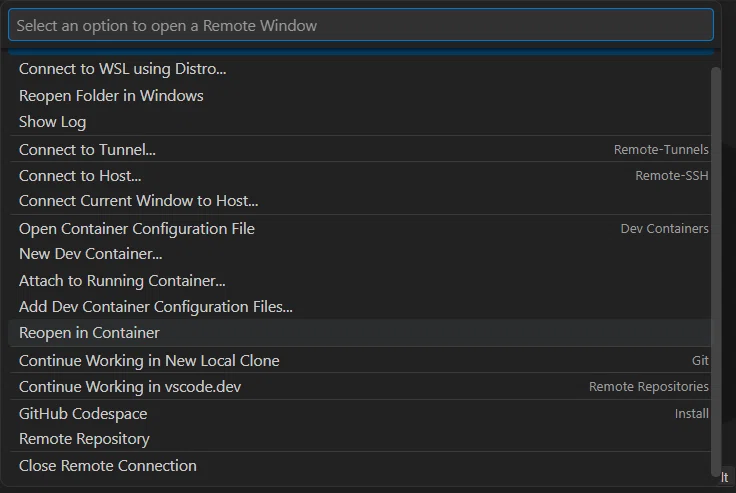Select Connect Current Window to Host...
The image size is (736, 493).
pyautogui.click(x=360, y=201)
